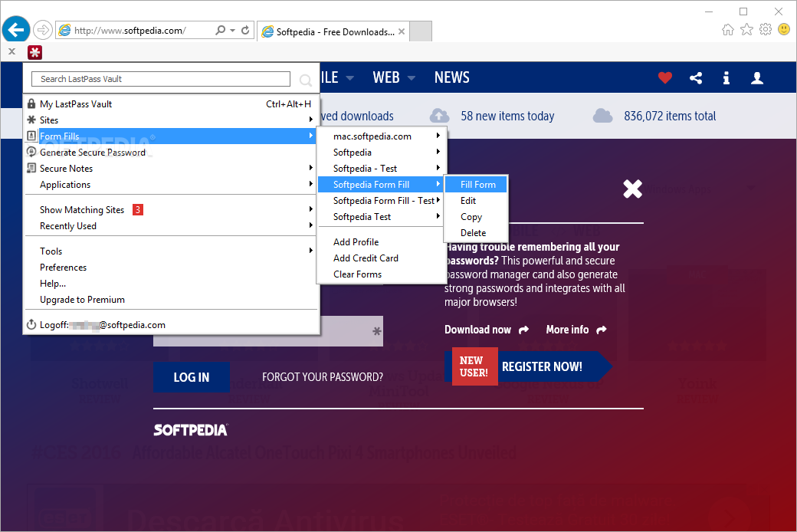The image size is (797, 532).
Task: Click the red heart icon in Softpedia header
Action: click(x=665, y=78)
